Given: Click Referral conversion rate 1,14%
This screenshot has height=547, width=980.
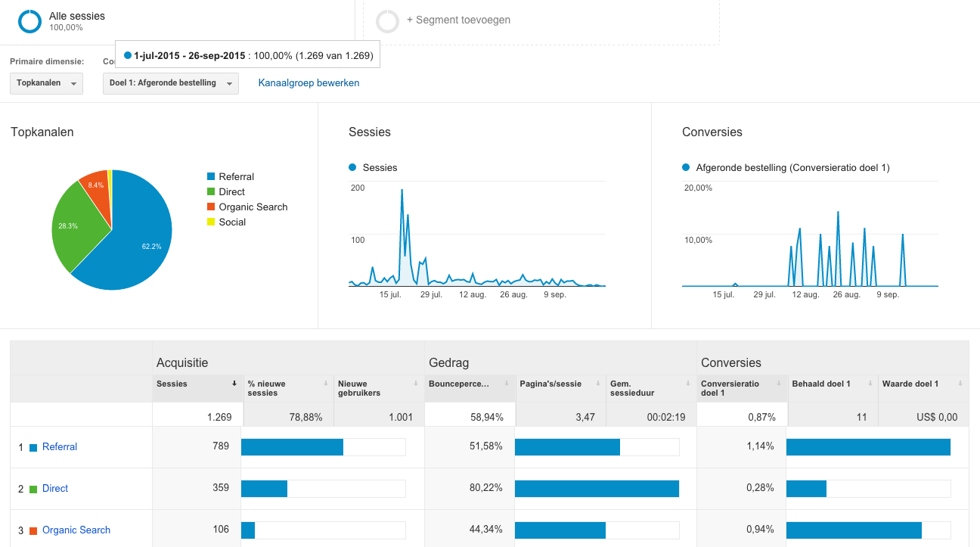Looking at the screenshot, I should tap(760, 446).
